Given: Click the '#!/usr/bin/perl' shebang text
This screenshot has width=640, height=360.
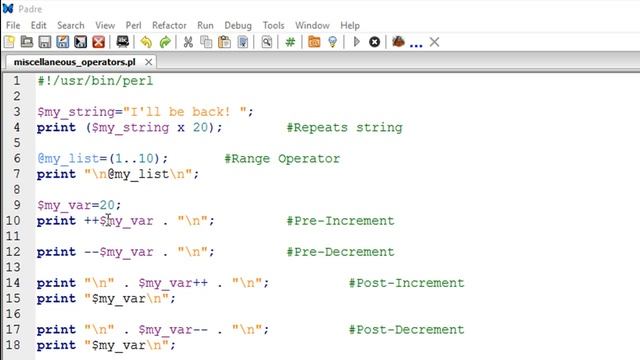Looking at the screenshot, I should (x=95, y=81).
